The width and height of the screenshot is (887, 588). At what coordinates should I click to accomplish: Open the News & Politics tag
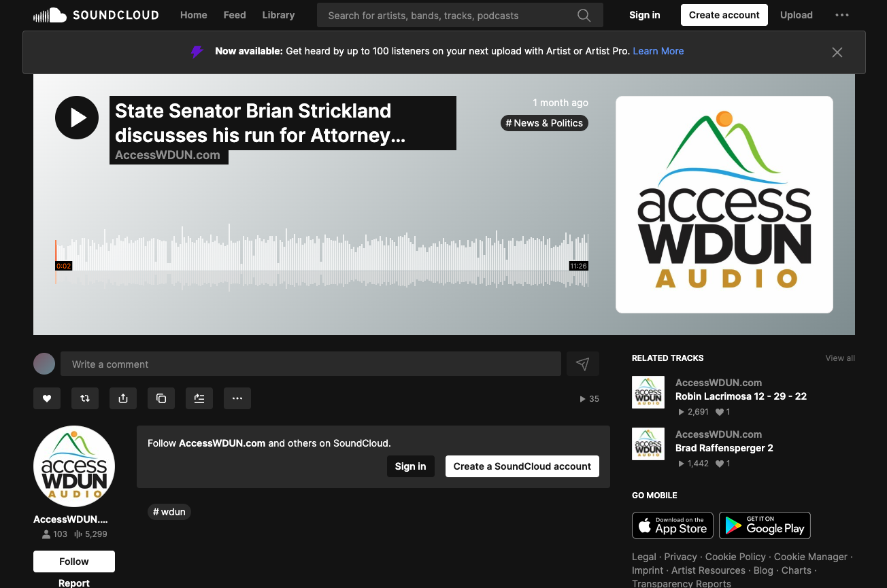click(544, 123)
